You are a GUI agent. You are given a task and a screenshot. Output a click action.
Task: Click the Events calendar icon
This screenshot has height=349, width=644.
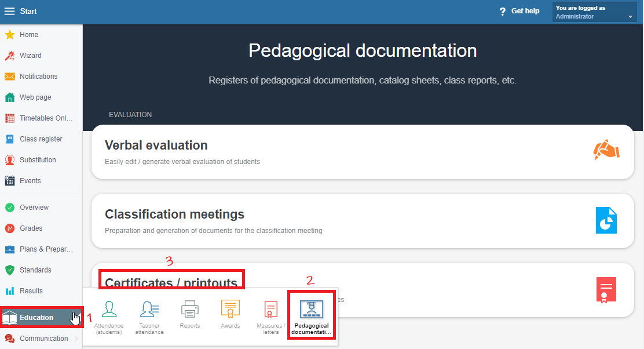click(10, 180)
